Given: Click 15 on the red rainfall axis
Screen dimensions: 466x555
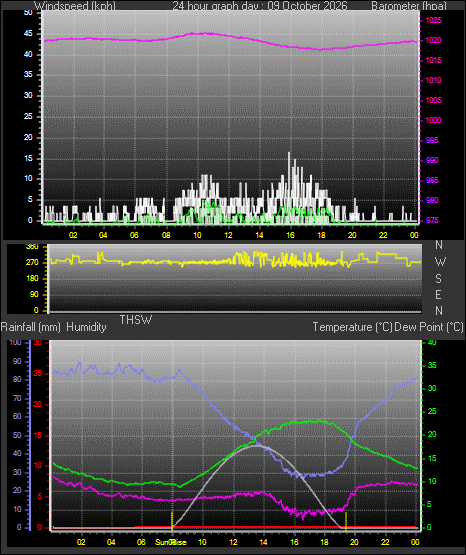Looking at the screenshot, I should point(38,435).
